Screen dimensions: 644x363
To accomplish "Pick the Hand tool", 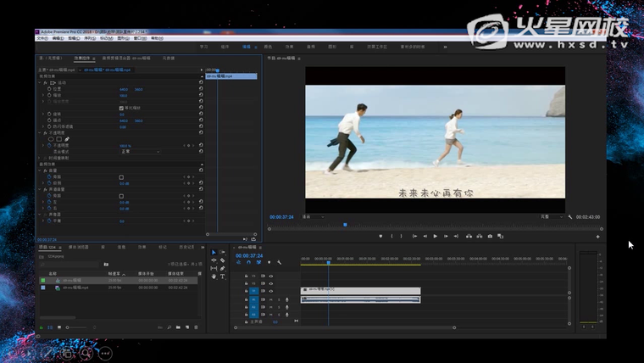I will [214, 276].
